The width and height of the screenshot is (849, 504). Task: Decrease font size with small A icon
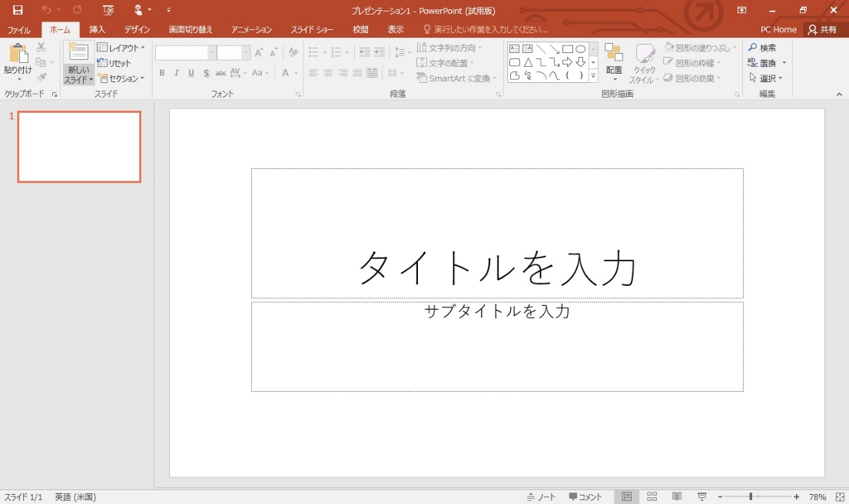(x=274, y=52)
